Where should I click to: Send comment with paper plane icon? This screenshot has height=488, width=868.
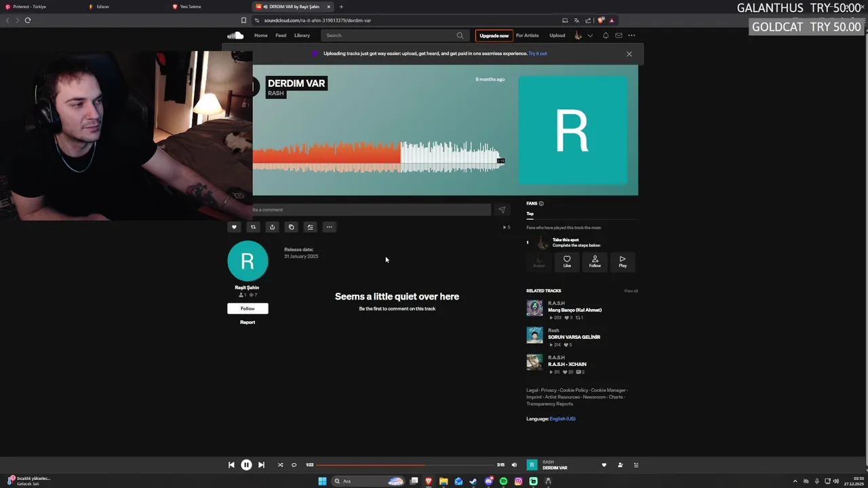pos(502,210)
